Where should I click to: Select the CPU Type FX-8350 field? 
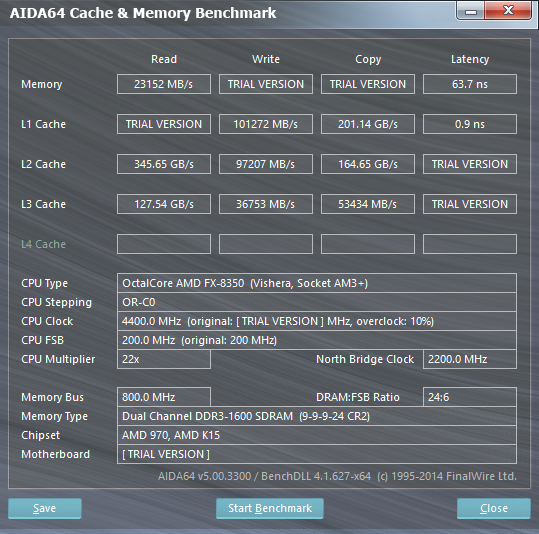pos(317,283)
